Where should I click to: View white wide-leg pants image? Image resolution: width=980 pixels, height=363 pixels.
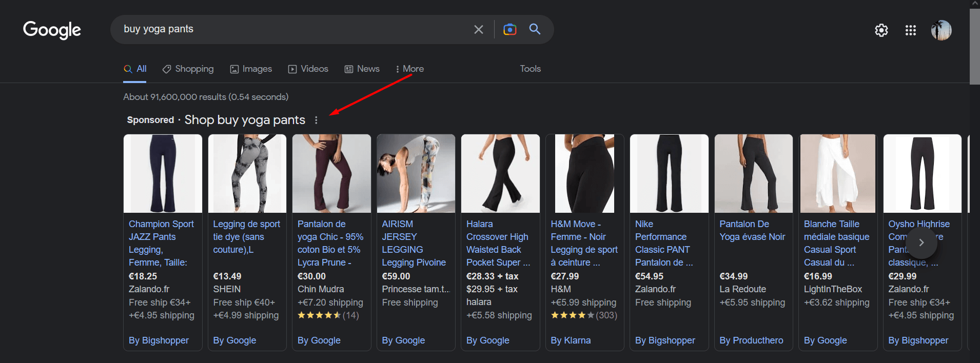838,173
